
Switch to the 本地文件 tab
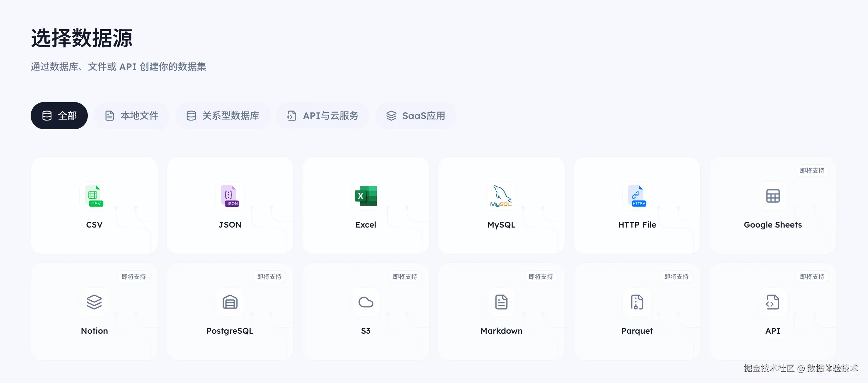(131, 116)
